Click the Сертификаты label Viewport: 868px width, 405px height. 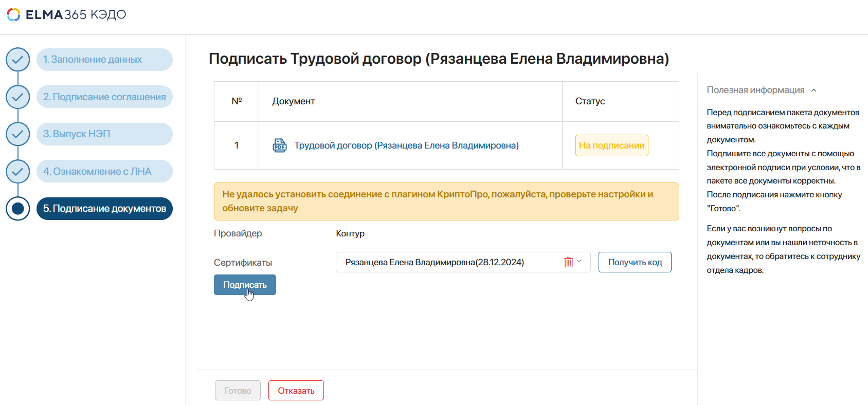pos(243,263)
